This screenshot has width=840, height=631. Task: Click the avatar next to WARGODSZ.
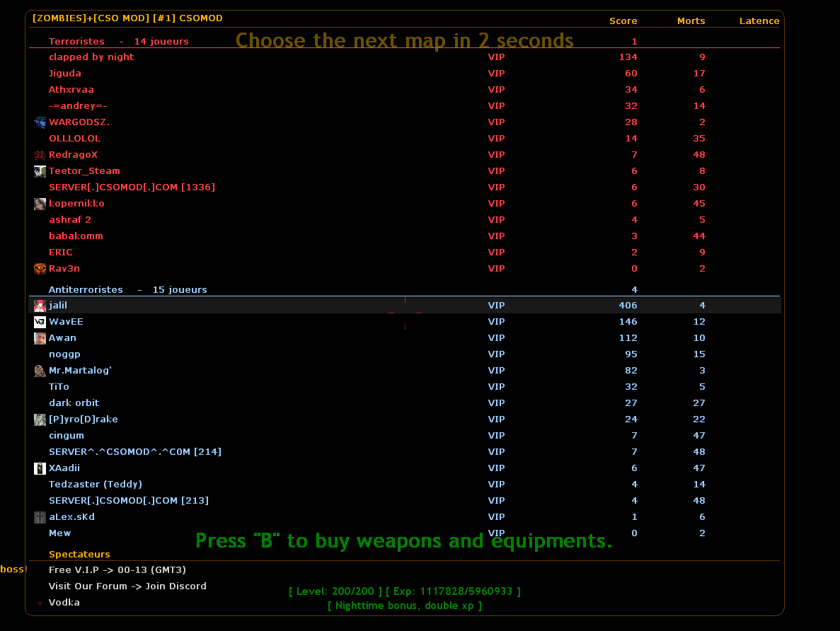coord(40,122)
